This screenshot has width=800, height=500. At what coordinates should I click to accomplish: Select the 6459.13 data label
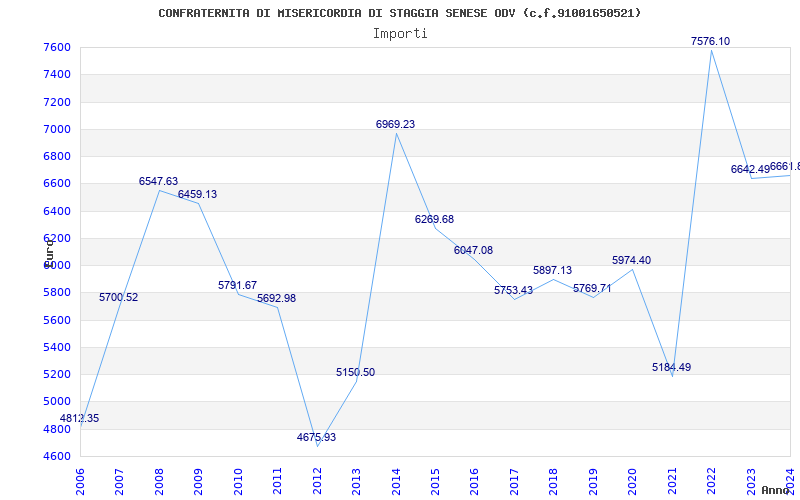coord(197,194)
